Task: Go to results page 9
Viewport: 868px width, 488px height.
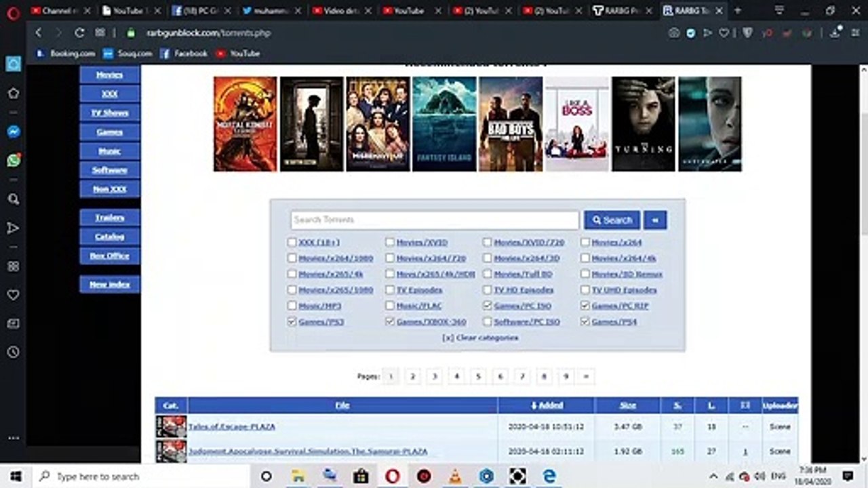Action: (x=565, y=376)
